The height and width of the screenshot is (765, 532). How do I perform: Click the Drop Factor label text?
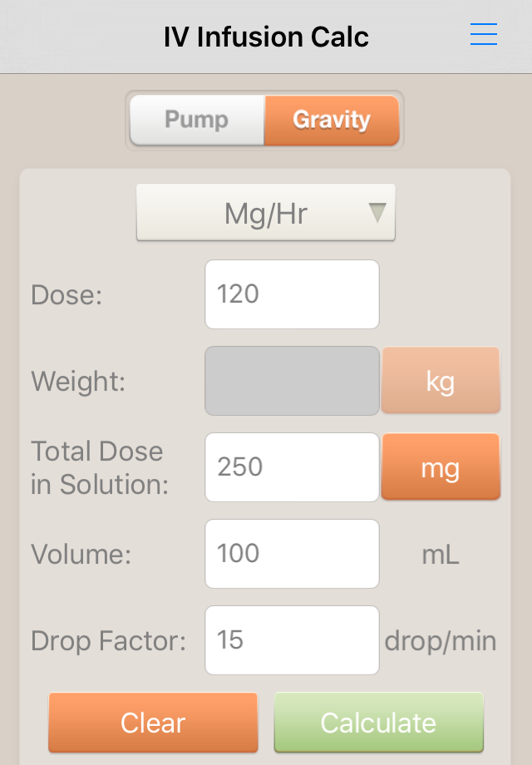(108, 640)
